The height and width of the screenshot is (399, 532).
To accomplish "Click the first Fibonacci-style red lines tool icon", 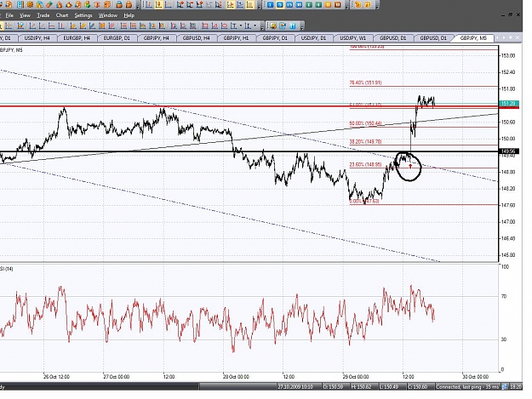I will (x=123, y=26).
